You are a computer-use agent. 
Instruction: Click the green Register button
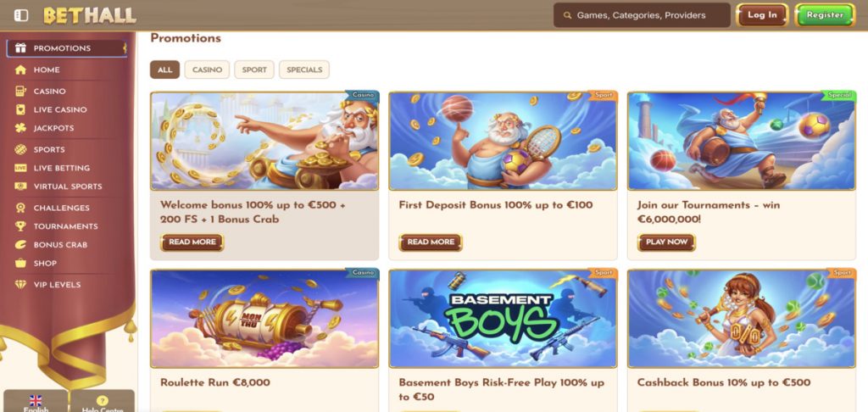click(825, 15)
